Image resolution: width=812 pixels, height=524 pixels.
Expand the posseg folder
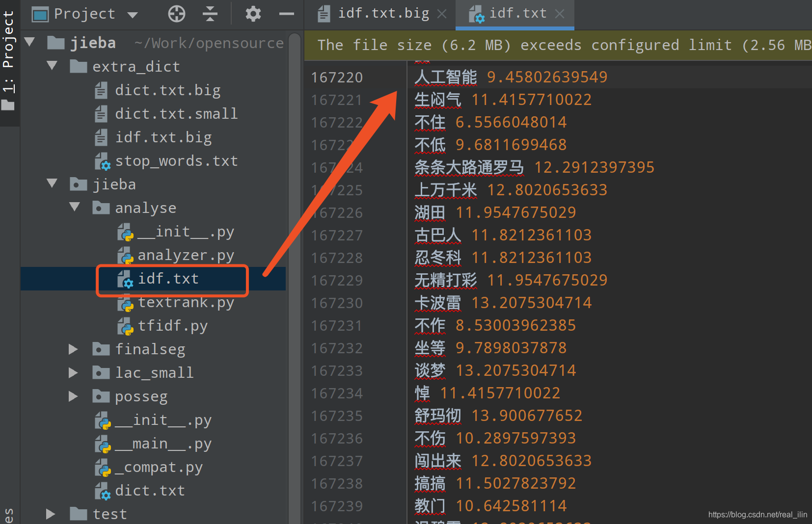click(x=73, y=396)
